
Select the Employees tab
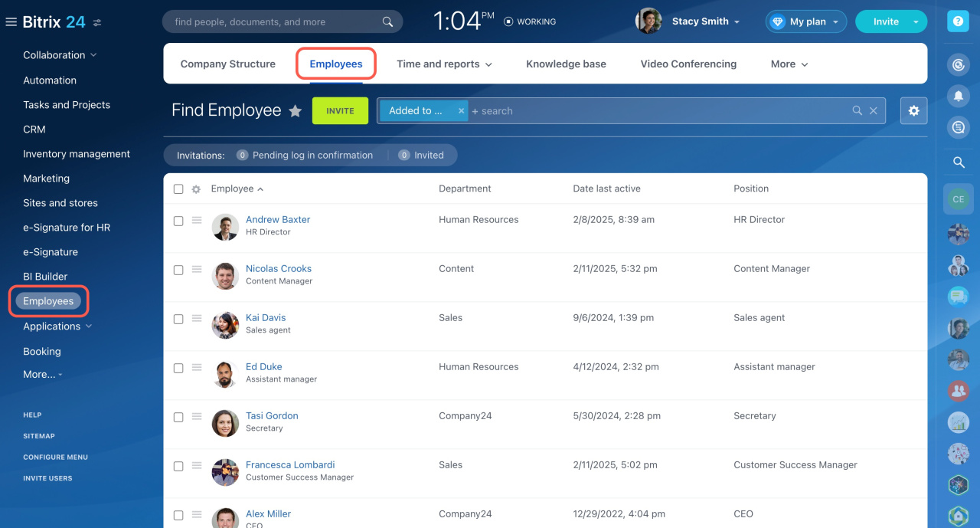(336, 64)
